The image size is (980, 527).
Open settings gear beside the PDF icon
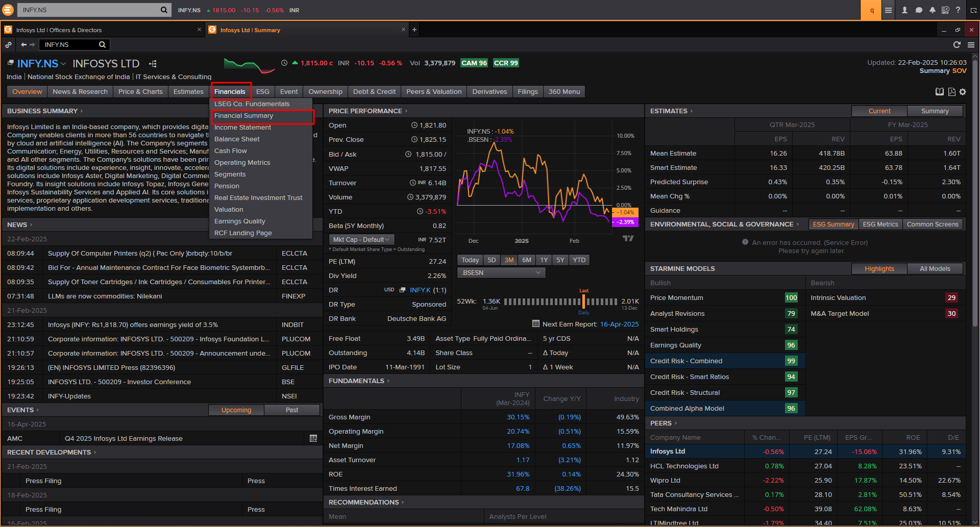point(963,92)
